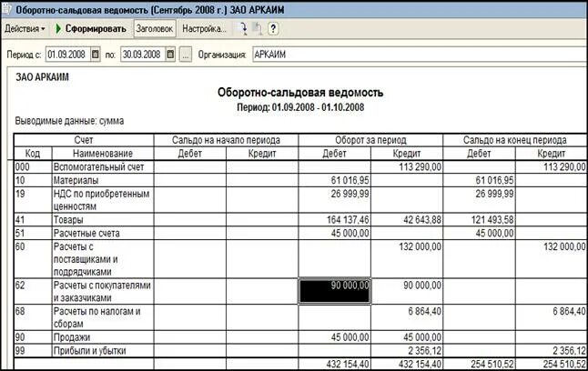This screenshot has height=371, width=588.
Task: Open calendar picker for start date 01.09.2008
Action: pos(96,55)
